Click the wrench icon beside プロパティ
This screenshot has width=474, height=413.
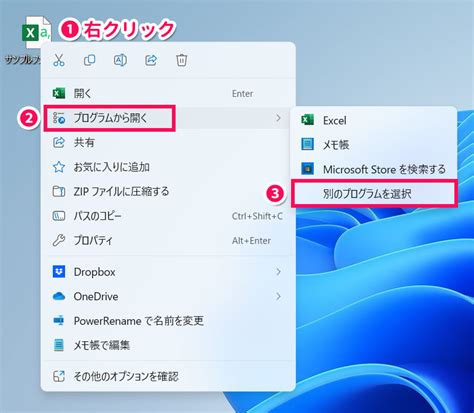tap(59, 241)
